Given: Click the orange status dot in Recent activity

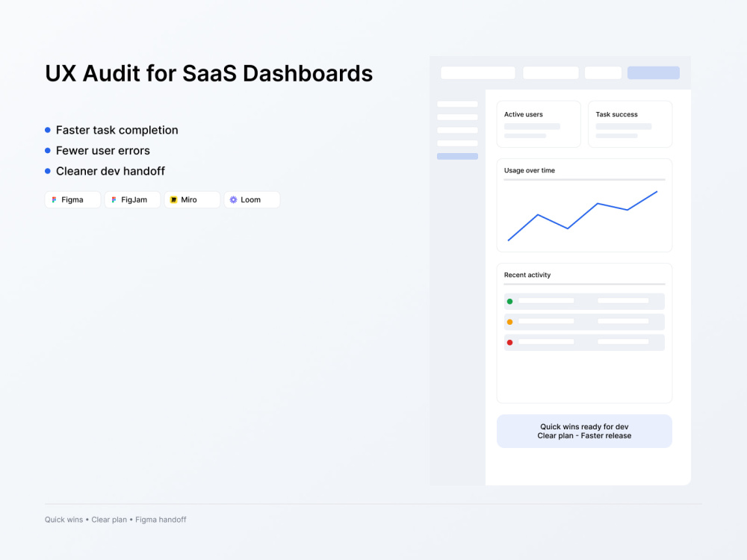Looking at the screenshot, I should tap(509, 322).
